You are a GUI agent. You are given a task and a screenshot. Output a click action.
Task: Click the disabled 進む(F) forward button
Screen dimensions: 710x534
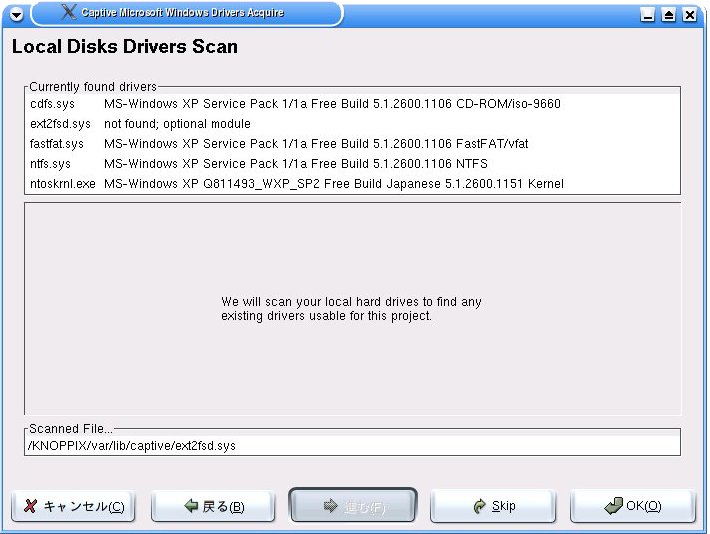point(353,505)
